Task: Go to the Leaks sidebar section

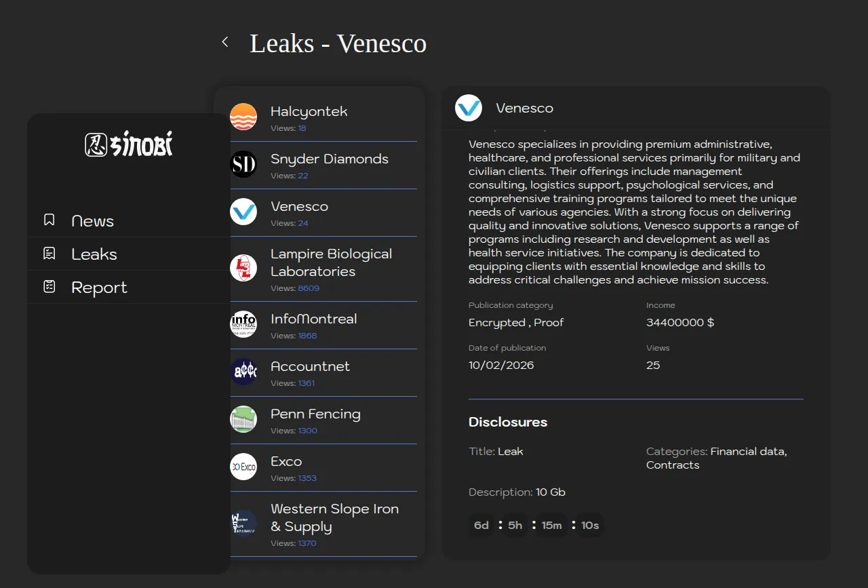Action: click(94, 254)
